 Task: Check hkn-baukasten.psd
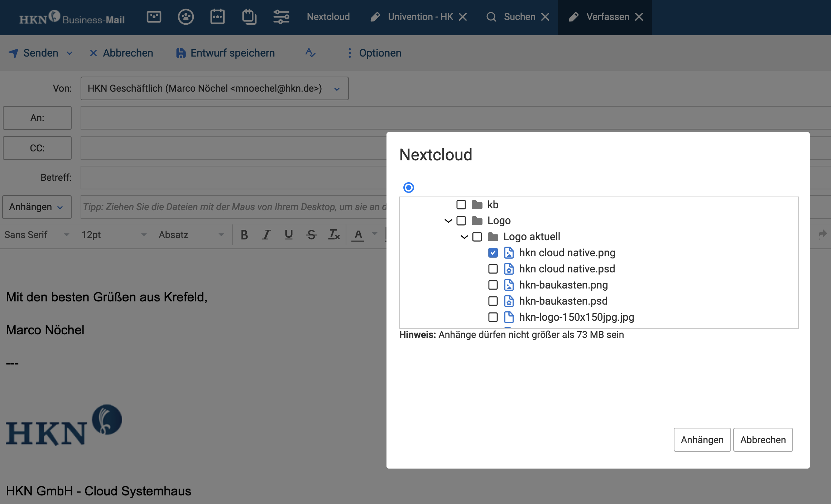point(493,301)
